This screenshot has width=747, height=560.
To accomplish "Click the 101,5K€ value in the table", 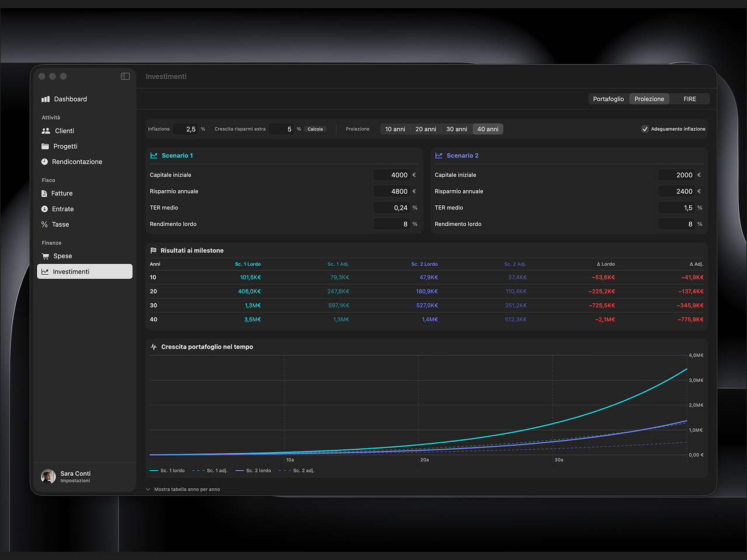I will tap(250, 278).
